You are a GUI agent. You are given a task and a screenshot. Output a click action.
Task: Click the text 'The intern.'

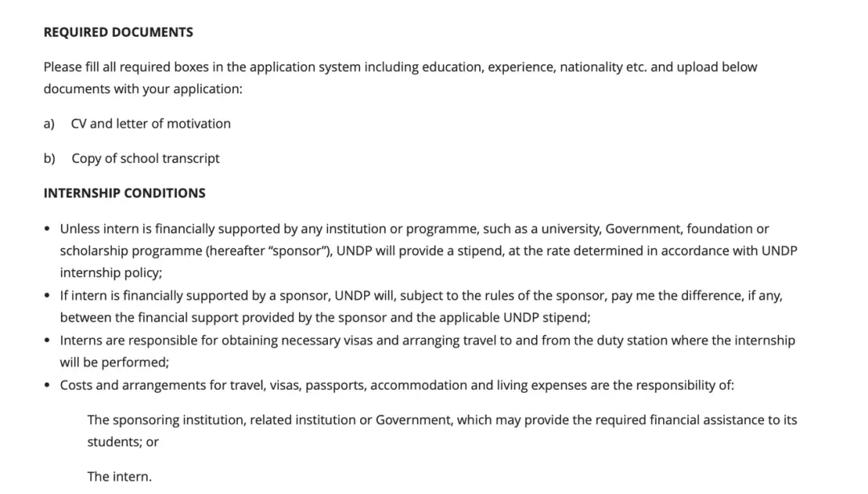point(120,477)
